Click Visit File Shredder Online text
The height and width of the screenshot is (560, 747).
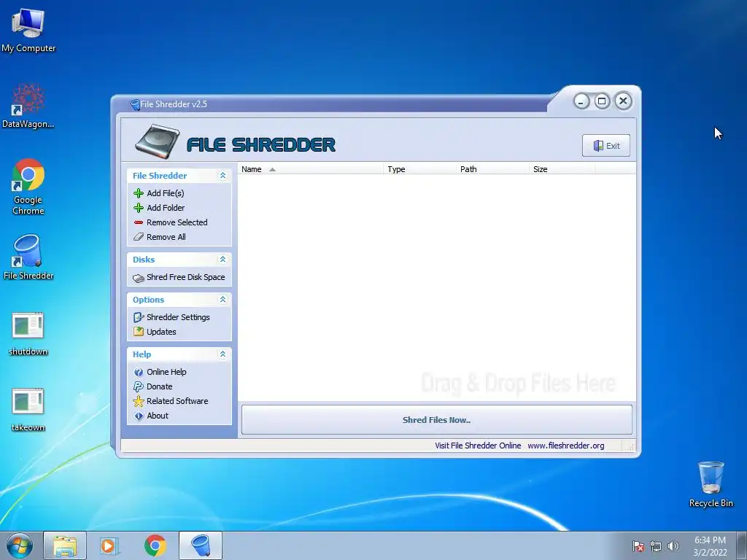click(x=478, y=446)
